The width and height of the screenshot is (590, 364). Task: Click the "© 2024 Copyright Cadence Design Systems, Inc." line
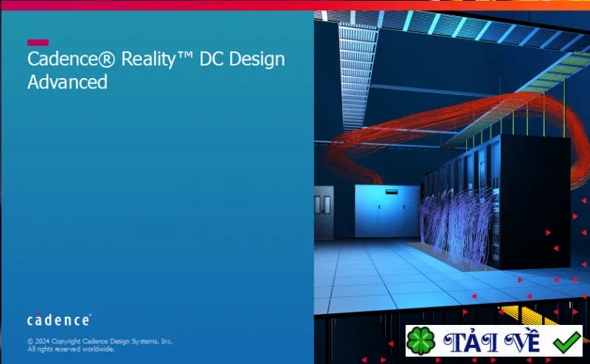pyautogui.click(x=100, y=341)
